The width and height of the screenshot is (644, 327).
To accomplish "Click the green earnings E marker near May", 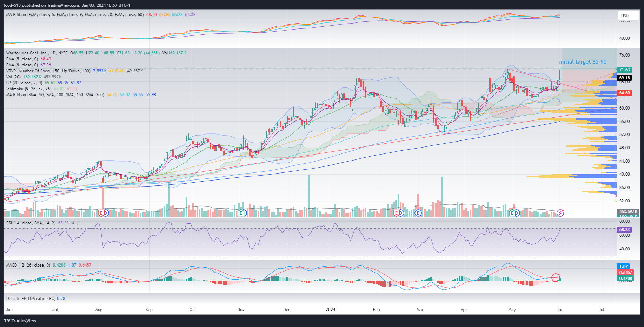I will [x=512, y=213].
